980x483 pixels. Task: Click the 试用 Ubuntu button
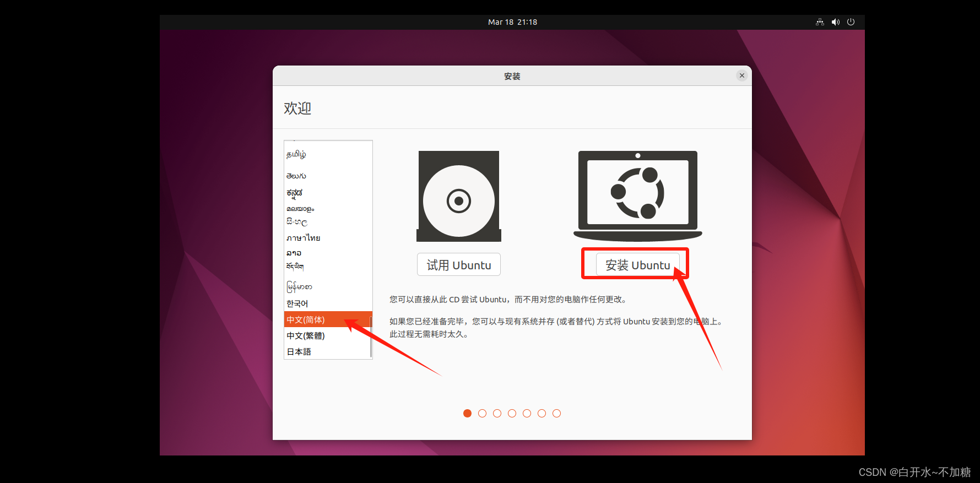pyautogui.click(x=459, y=265)
